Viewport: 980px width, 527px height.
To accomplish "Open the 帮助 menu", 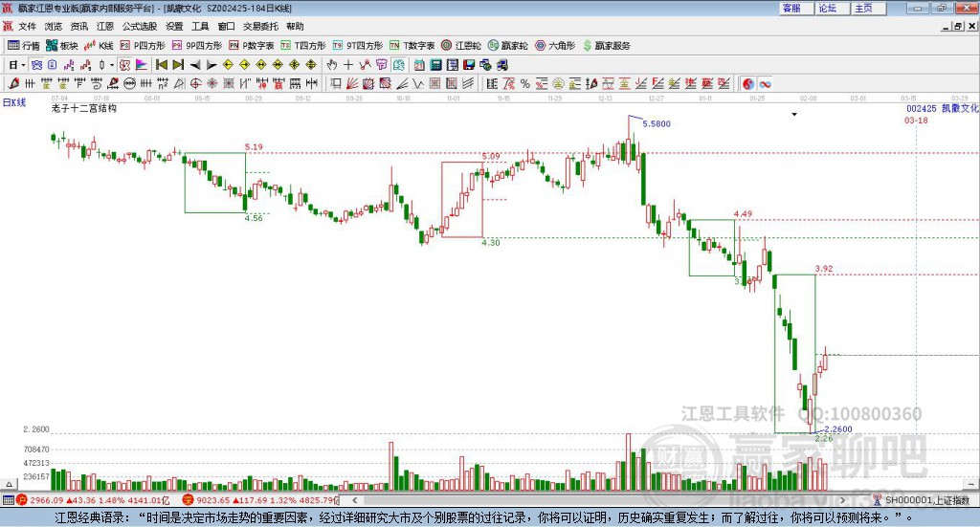I will (295, 26).
